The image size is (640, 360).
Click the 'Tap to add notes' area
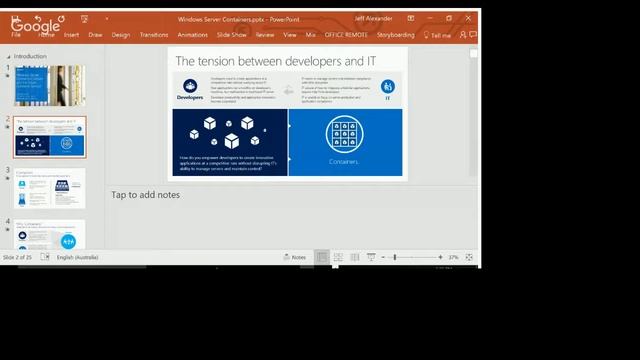point(146,195)
